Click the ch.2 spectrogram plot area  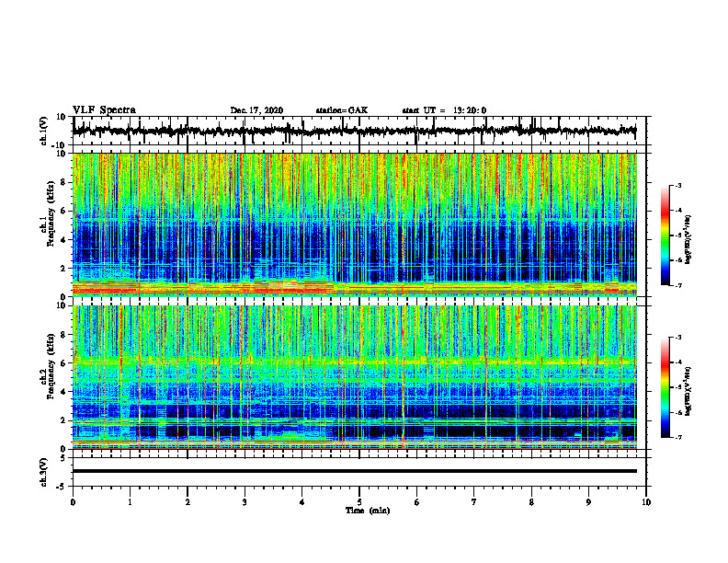tap(354, 377)
